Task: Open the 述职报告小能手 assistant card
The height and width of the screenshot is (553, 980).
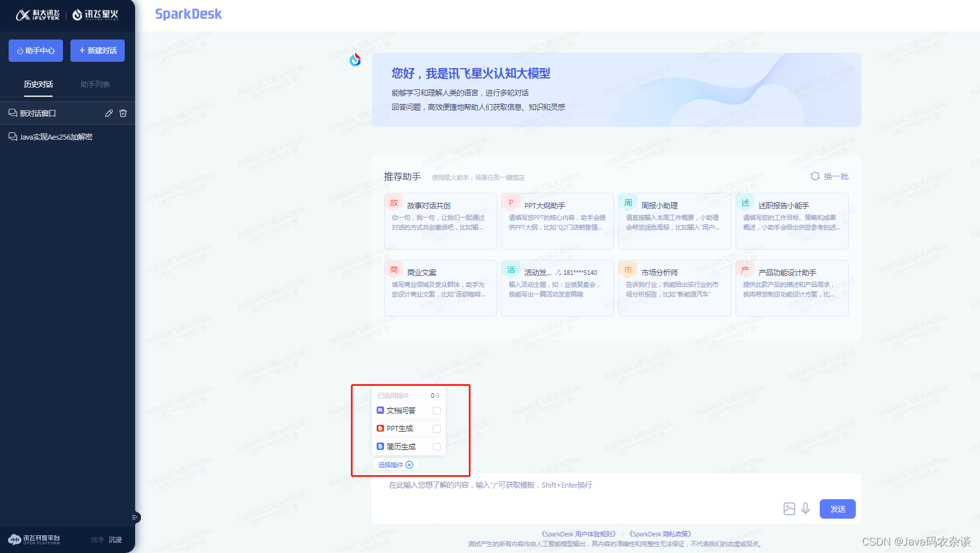Action: tap(792, 221)
